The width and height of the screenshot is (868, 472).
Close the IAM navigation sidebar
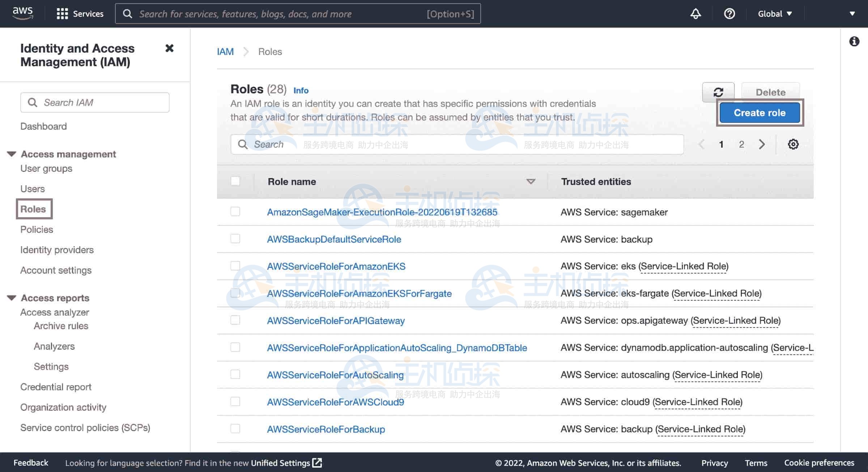(x=169, y=48)
